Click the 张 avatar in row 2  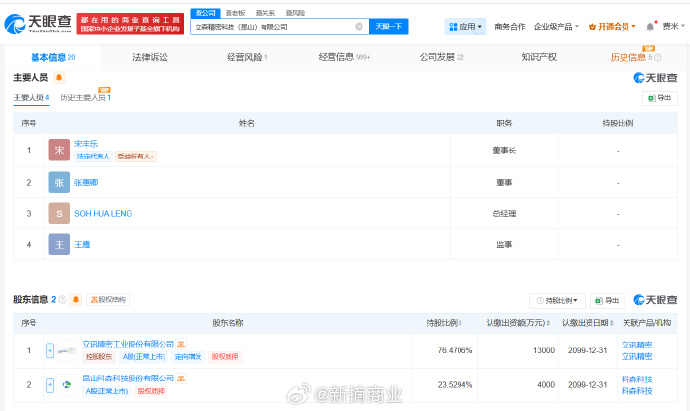59,182
